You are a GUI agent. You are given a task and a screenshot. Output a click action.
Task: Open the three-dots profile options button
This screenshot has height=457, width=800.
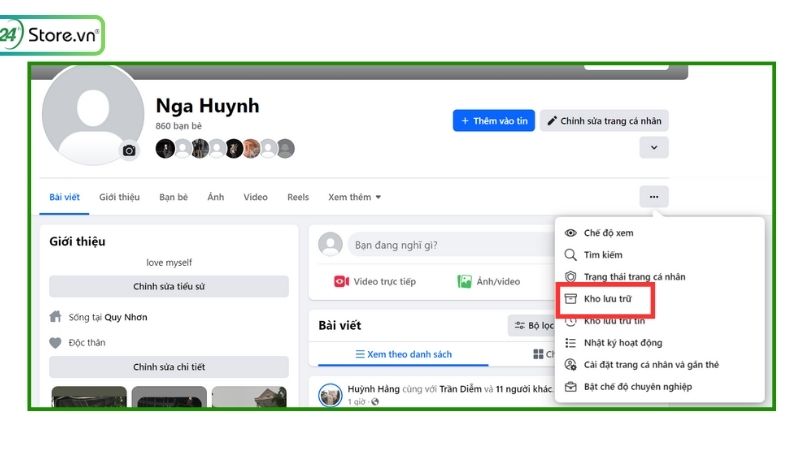(x=654, y=197)
